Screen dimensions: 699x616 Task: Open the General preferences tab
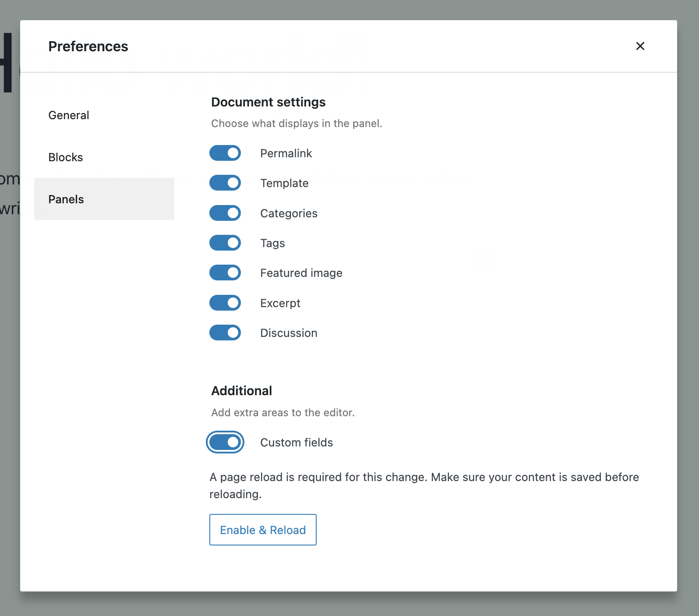click(x=104, y=115)
